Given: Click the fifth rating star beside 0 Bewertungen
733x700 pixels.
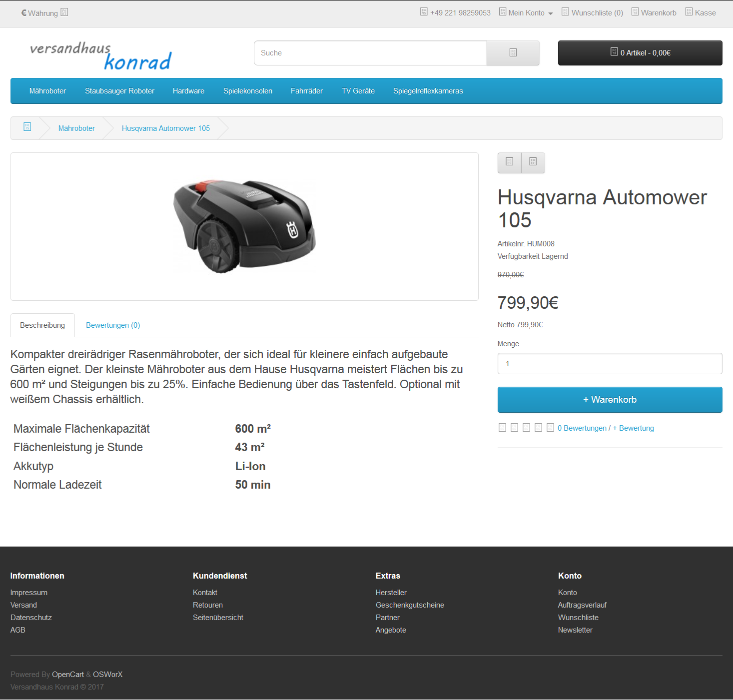Looking at the screenshot, I should click(550, 428).
